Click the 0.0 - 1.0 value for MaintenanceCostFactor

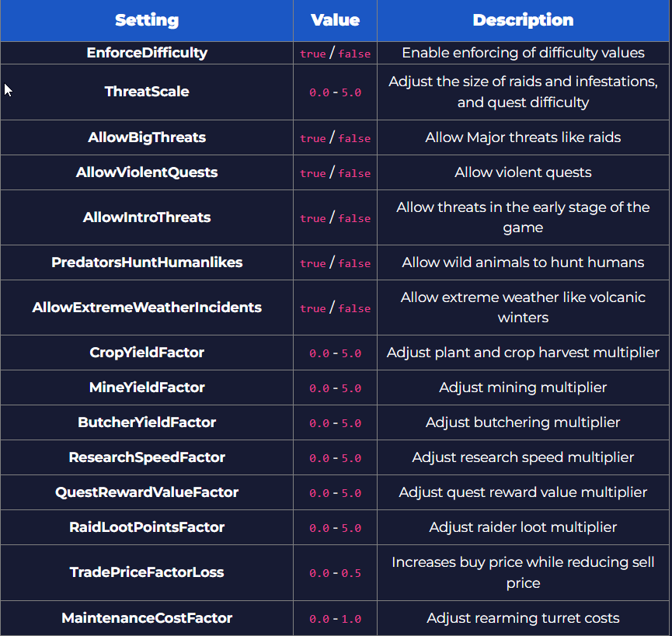click(x=335, y=619)
